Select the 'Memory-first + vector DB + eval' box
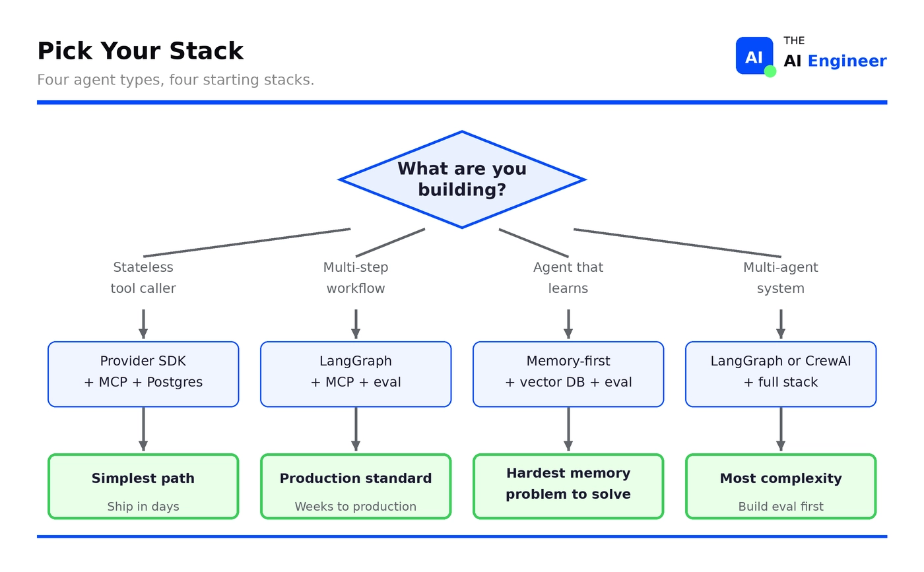Image resolution: width=924 pixels, height=572 pixels. [x=568, y=374]
